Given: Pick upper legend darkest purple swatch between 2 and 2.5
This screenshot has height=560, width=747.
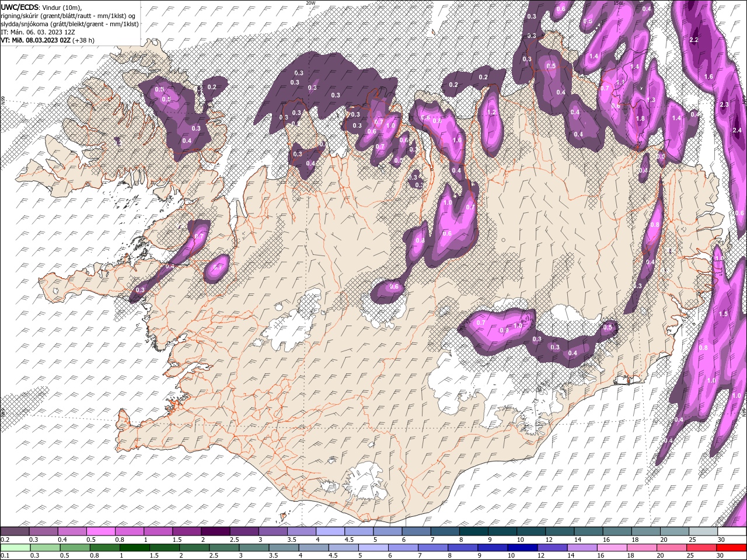Looking at the screenshot, I should tap(215, 531).
